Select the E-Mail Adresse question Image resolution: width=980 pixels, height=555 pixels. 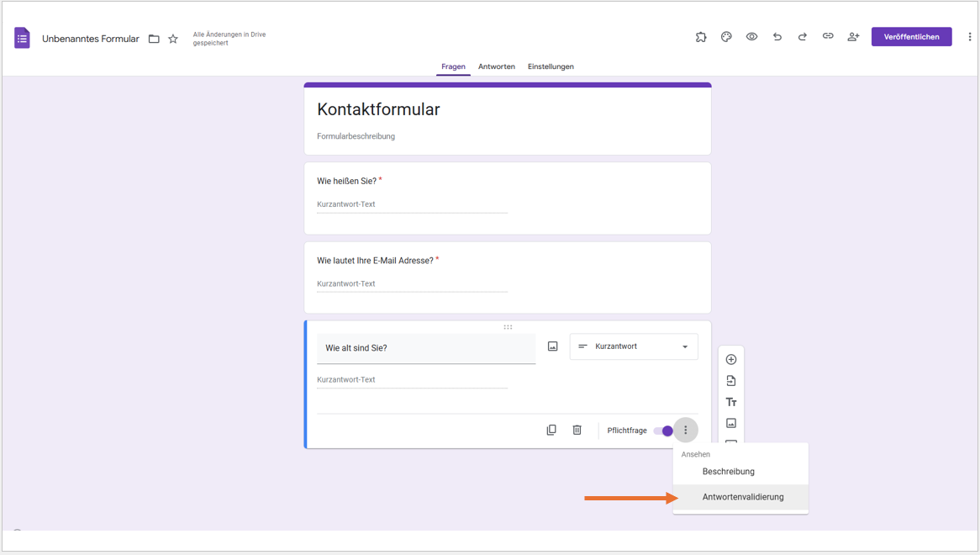point(508,277)
